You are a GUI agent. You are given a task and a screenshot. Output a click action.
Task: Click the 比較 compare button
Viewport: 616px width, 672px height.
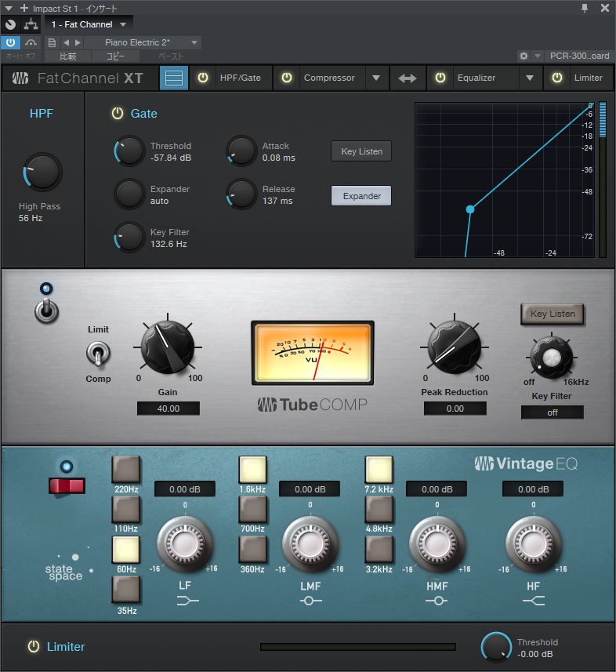tap(67, 56)
